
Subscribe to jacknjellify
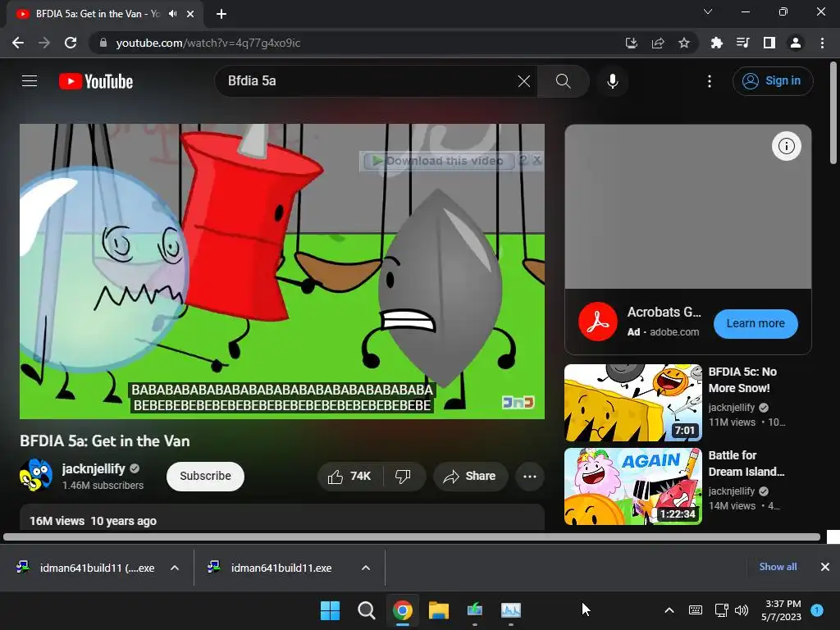(205, 477)
